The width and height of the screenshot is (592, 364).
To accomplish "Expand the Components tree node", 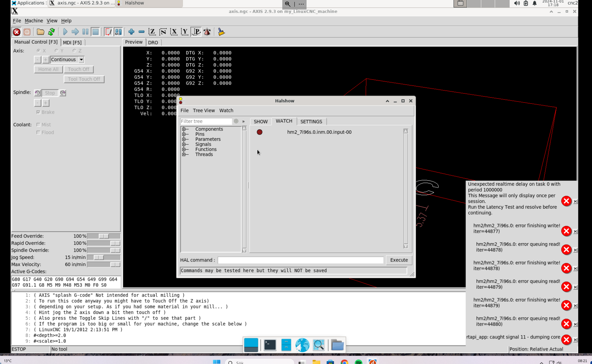I will (184, 129).
